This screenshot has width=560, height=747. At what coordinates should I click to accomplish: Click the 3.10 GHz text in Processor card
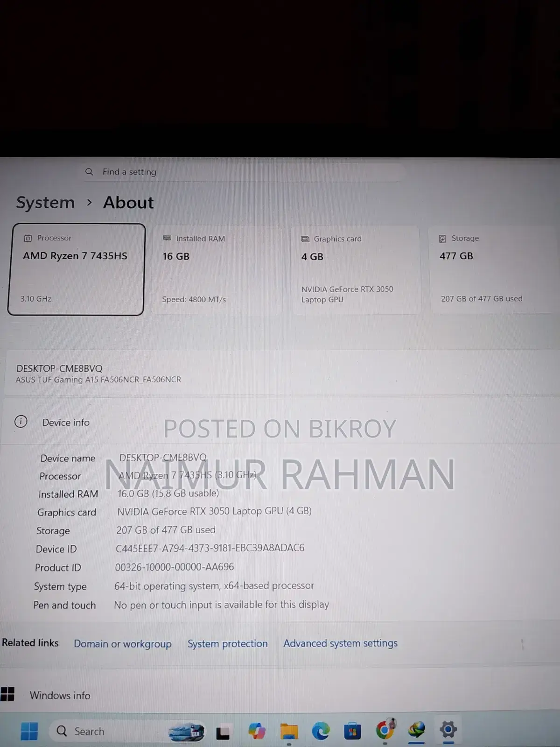click(35, 299)
